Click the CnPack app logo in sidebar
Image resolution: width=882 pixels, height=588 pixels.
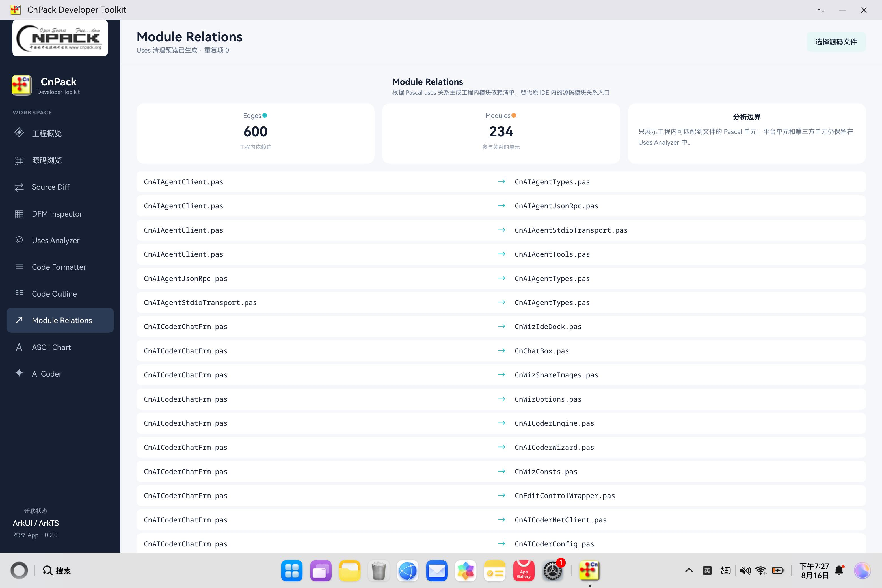click(x=22, y=85)
